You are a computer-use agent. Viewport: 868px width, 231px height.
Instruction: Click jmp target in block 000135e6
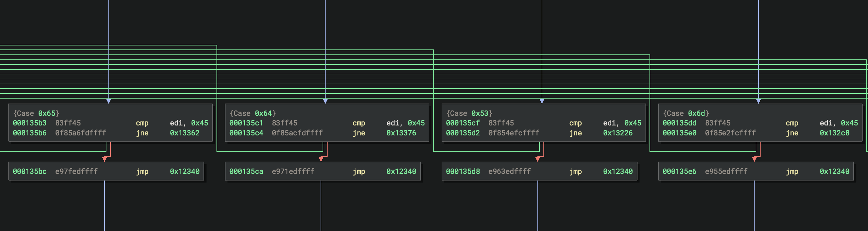pyautogui.click(x=835, y=172)
